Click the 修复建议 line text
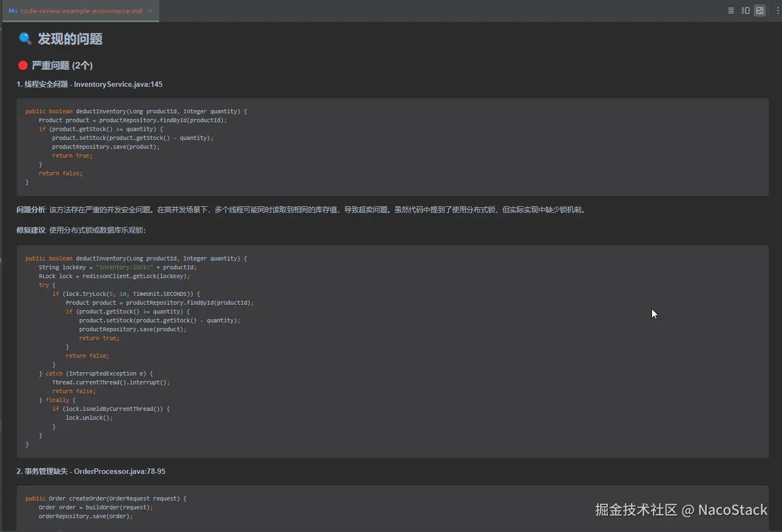782x532 pixels. coord(81,230)
